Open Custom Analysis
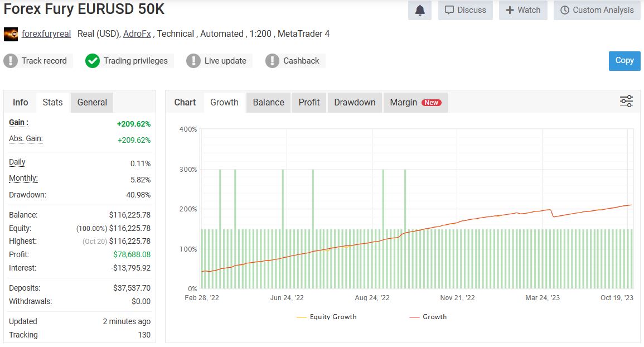Screen dimensions: 644x347 pyautogui.click(x=597, y=10)
